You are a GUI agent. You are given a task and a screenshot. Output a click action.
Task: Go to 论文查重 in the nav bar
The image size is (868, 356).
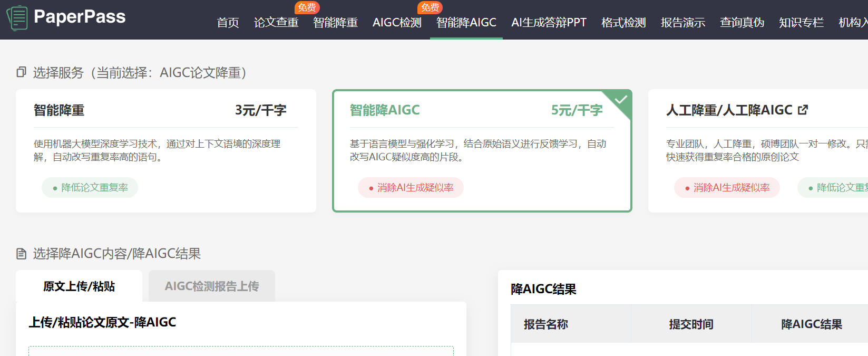[276, 23]
